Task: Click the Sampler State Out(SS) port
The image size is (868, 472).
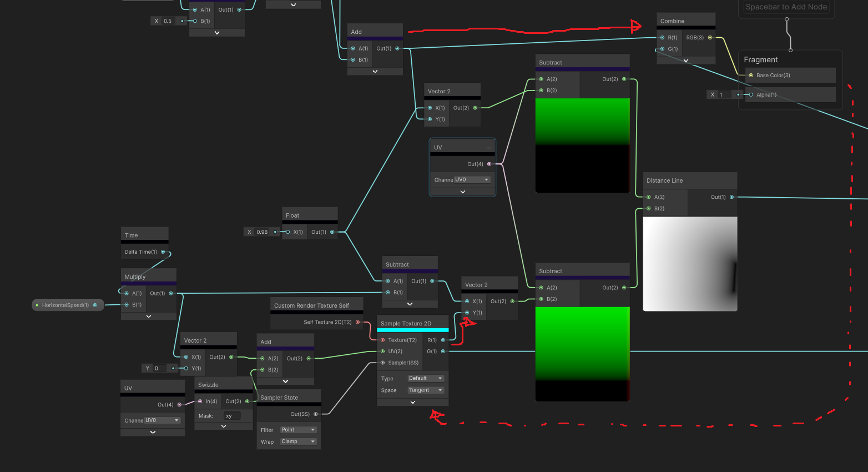Action: point(316,414)
